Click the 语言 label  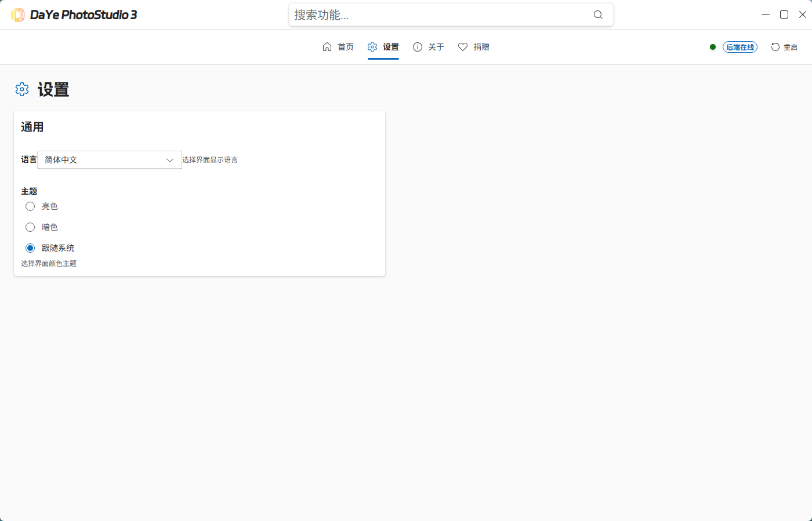(29, 160)
